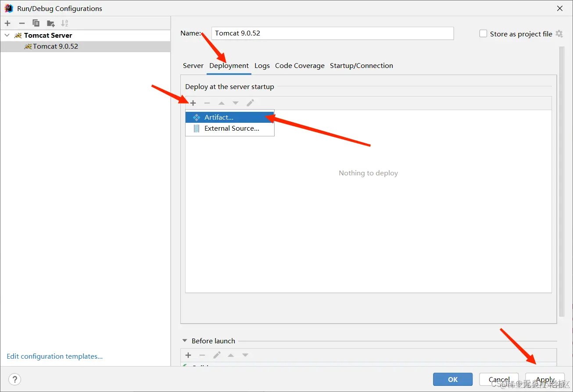
Task: Collapse the Tomcat Server tree node
Action: click(x=7, y=35)
